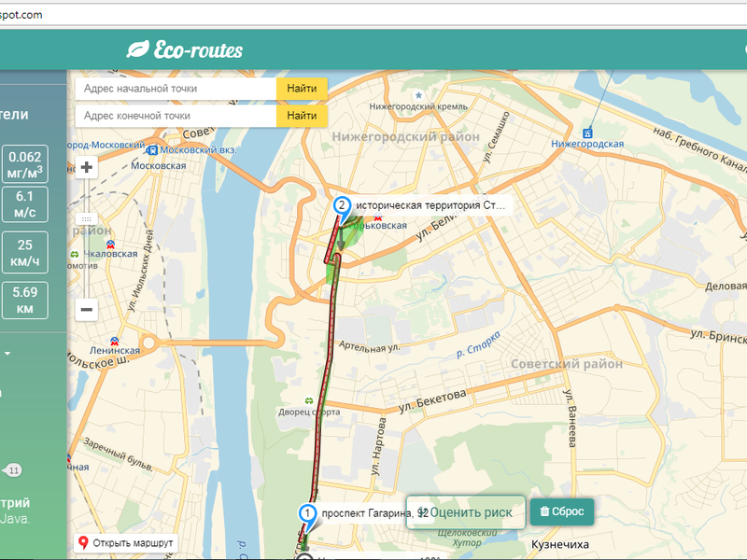Click route waypoint marker 1
Viewport: 747px width, 560px height.
click(306, 514)
